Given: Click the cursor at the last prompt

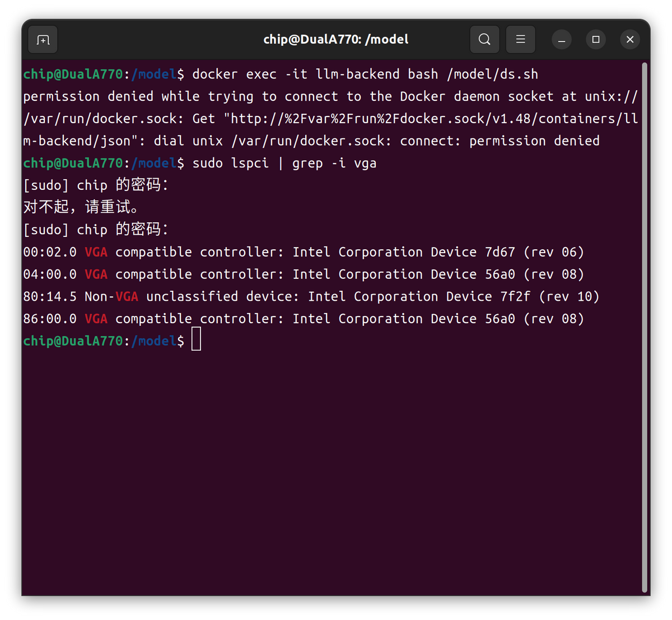Looking at the screenshot, I should click(x=196, y=340).
